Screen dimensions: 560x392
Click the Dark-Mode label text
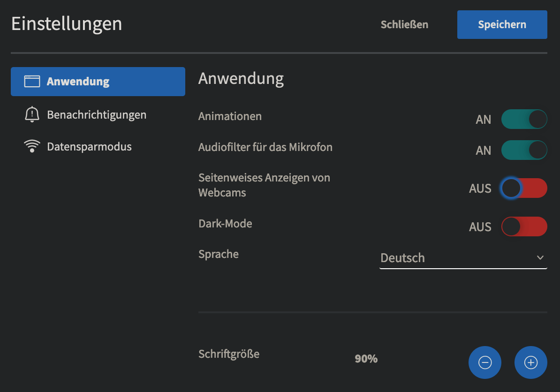coord(225,224)
